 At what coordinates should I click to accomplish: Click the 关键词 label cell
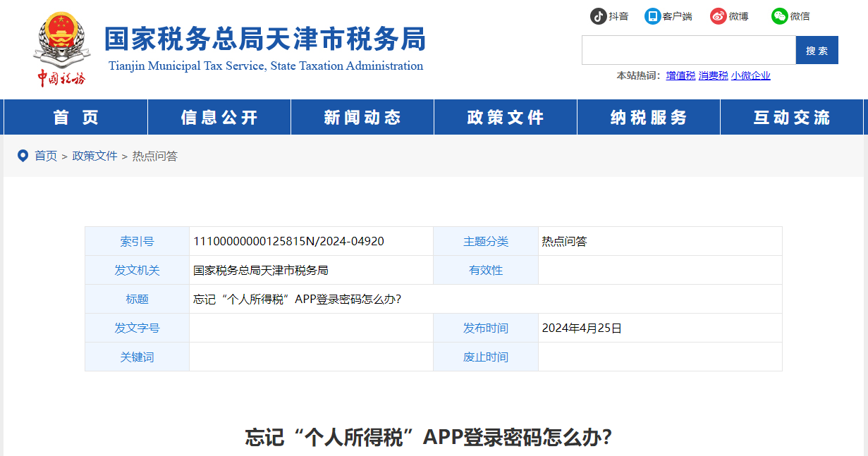coord(137,357)
